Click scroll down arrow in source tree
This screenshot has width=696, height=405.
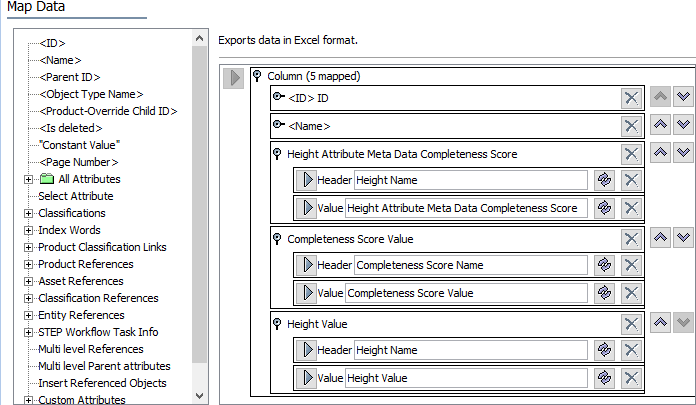click(x=200, y=396)
